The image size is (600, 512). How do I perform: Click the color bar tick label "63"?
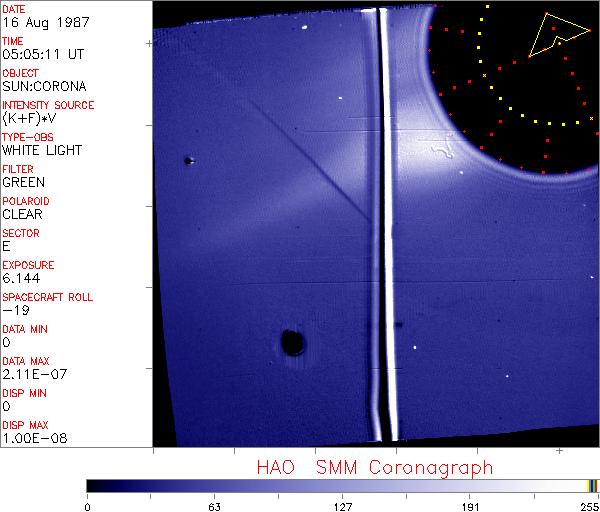(214, 507)
